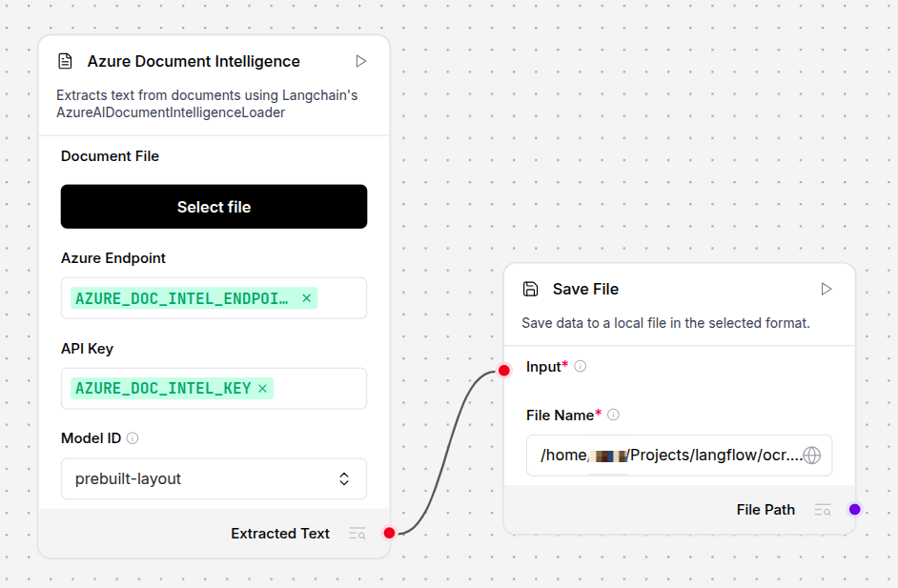The image size is (898, 588).
Task: Run the Azure Document Intelligence component
Action: 360,61
